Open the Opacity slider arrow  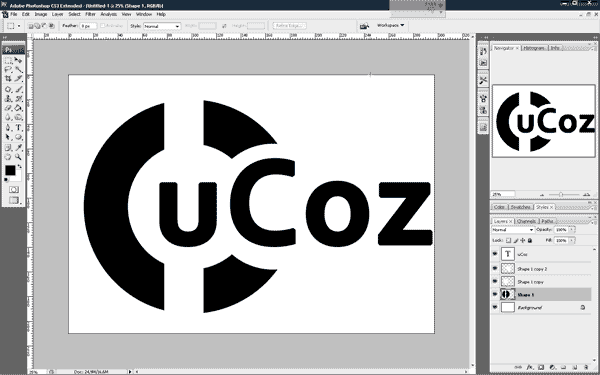pos(572,230)
